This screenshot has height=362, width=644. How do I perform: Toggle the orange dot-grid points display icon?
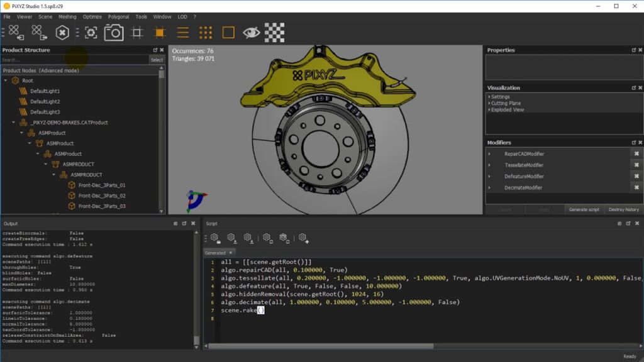(x=206, y=33)
